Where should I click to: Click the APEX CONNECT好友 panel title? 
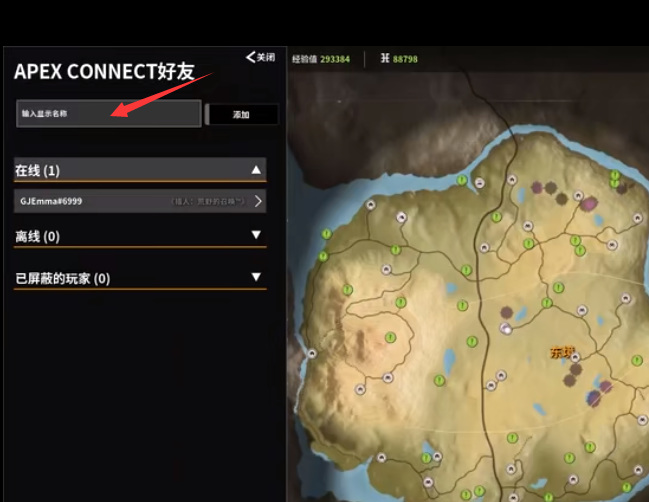point(104,72)
